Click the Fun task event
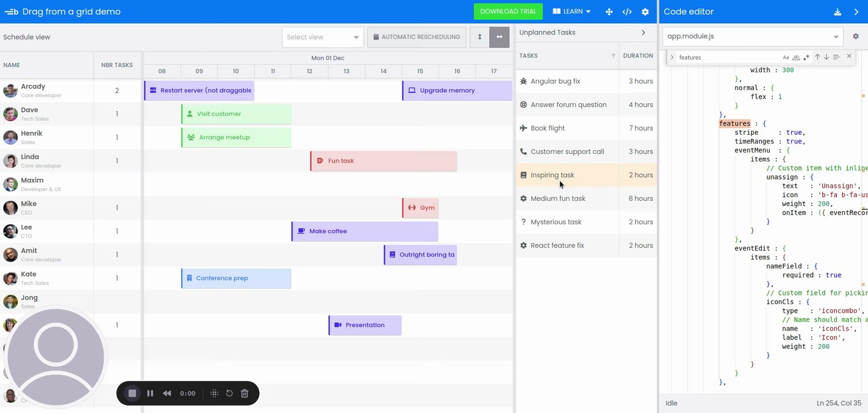This screenshot has height=413, width=868. point(384,161)
